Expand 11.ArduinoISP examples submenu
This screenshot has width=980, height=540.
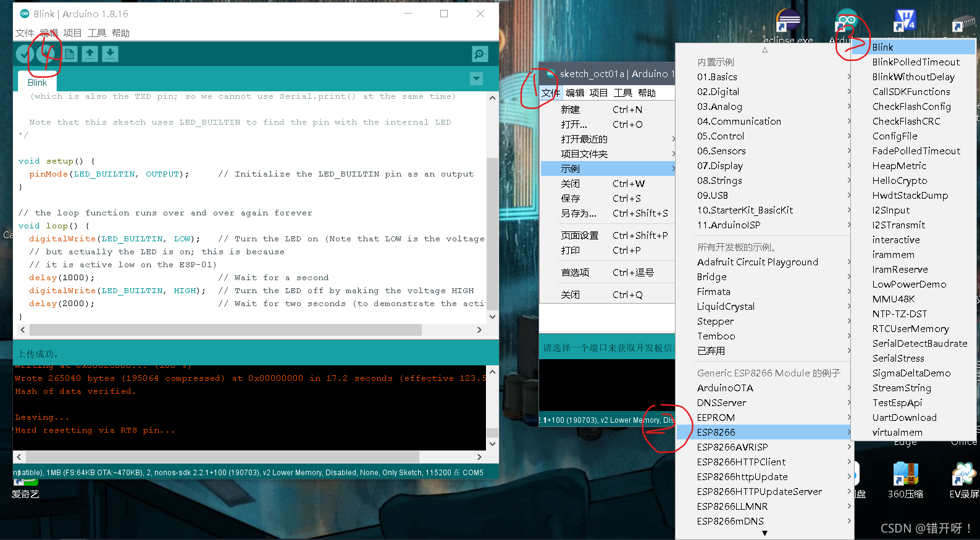click(x=765, y=225)
